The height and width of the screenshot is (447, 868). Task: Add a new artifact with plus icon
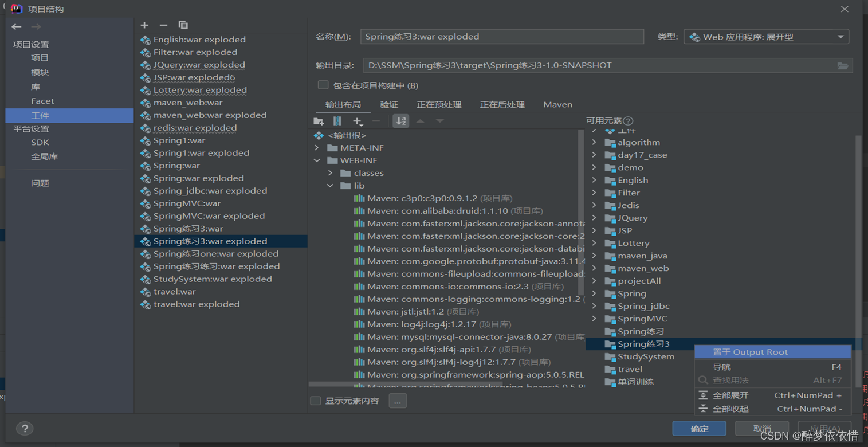click(144, 25)
